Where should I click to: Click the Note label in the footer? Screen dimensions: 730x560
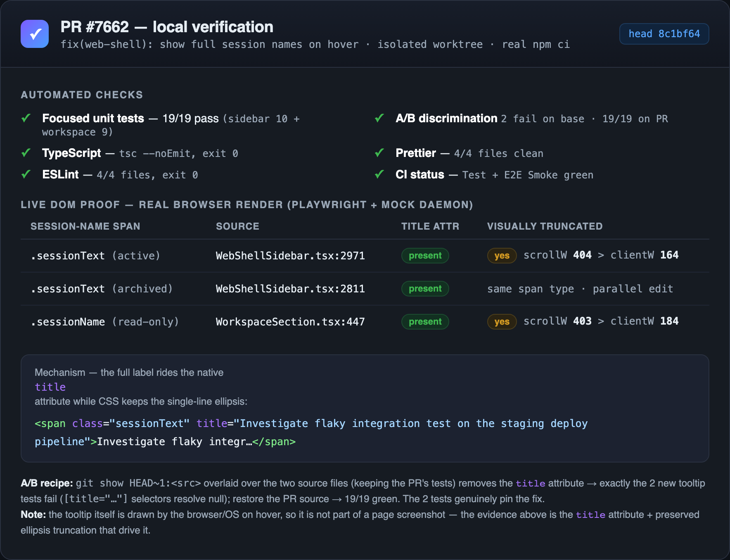pyautogui.click(x=33, y=515)
